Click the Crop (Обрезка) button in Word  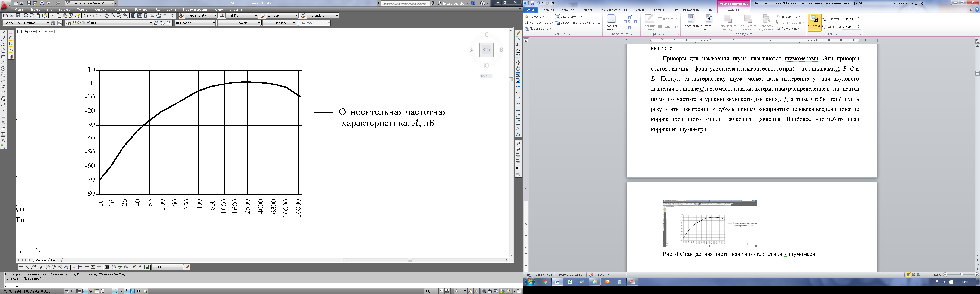814,22
